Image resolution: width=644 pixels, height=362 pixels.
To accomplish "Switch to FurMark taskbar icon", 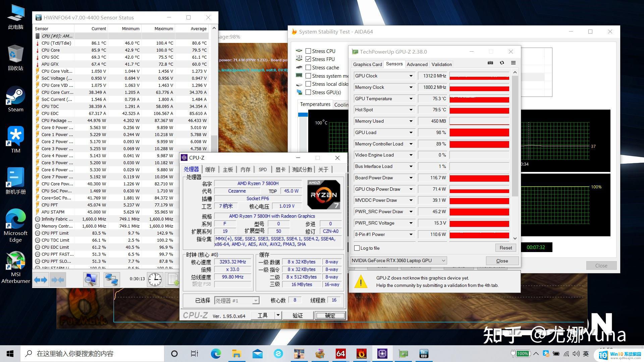I will coord(361,354).
